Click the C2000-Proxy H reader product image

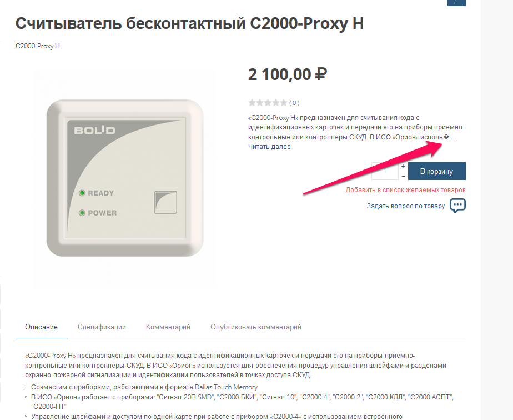click(x=125, y=178)
